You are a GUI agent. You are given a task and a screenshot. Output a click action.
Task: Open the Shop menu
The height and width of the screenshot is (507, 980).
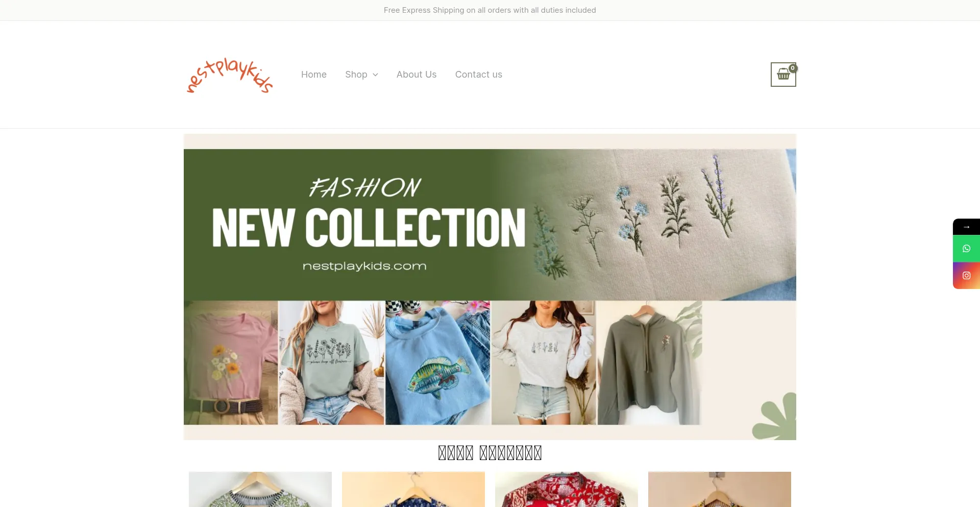[356, 75]
